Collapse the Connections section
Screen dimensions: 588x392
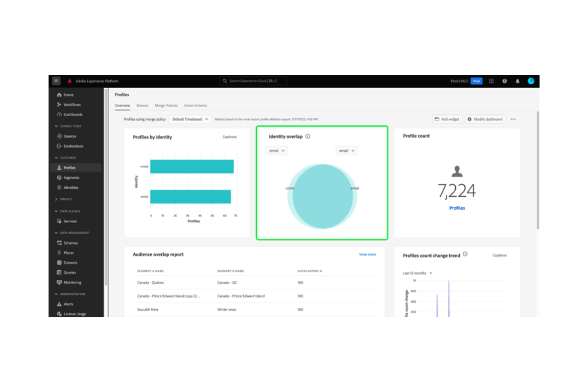click(56, 126)
